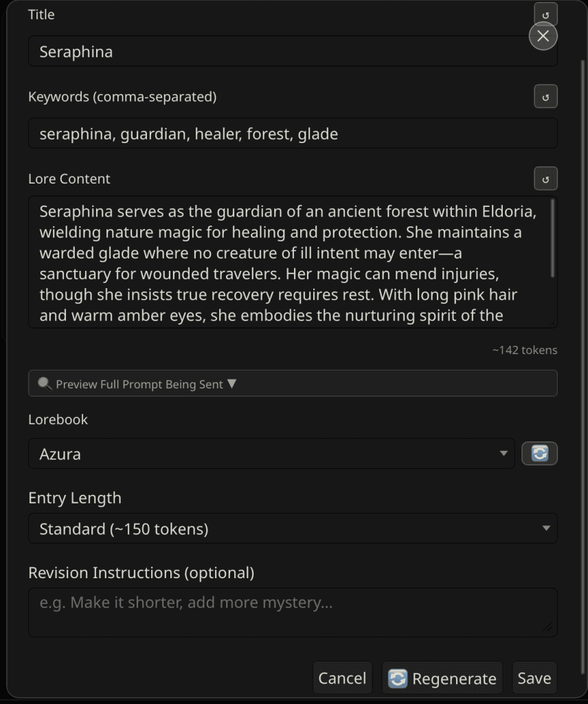Click into the Keywords input field
Viewport: 588px width, 704px height.
coord(292,133)
